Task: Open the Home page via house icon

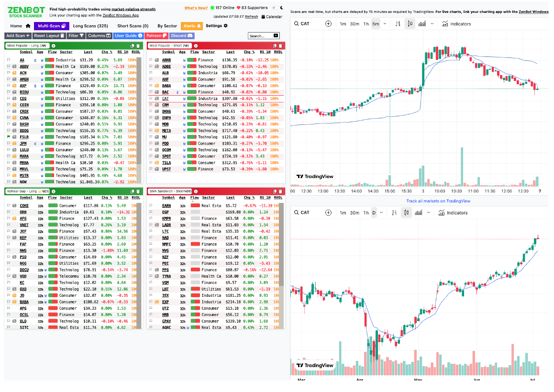Action: (28, 26)
